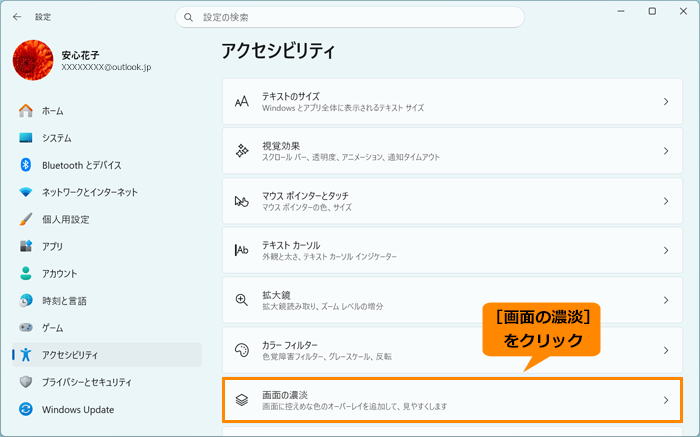Click the Windows Update sync icon
Image resolution: width=700 pixels, height=437 pixels.
26,409
